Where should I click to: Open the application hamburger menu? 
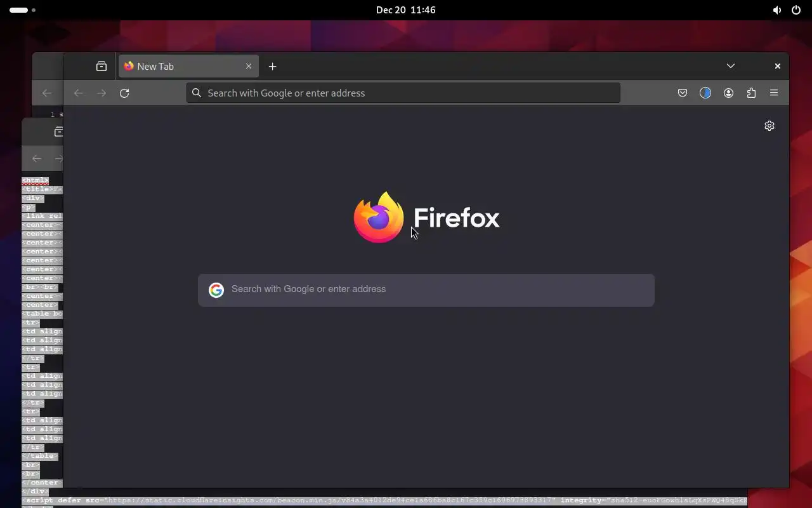(774, 93)
